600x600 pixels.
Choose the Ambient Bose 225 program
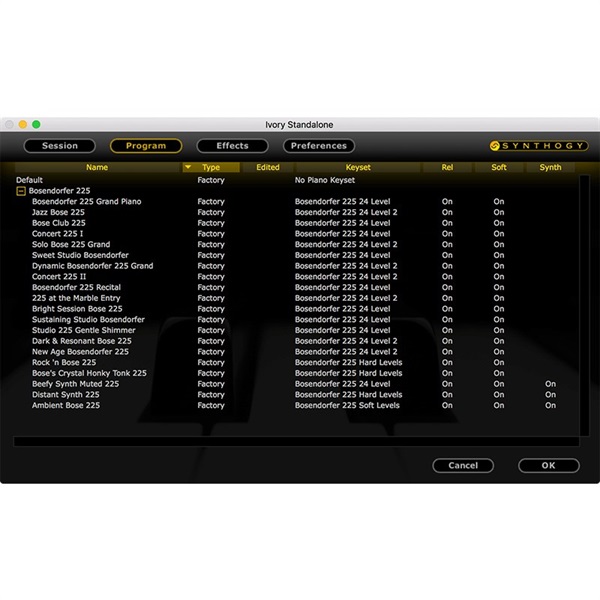(x=66, y=405)
